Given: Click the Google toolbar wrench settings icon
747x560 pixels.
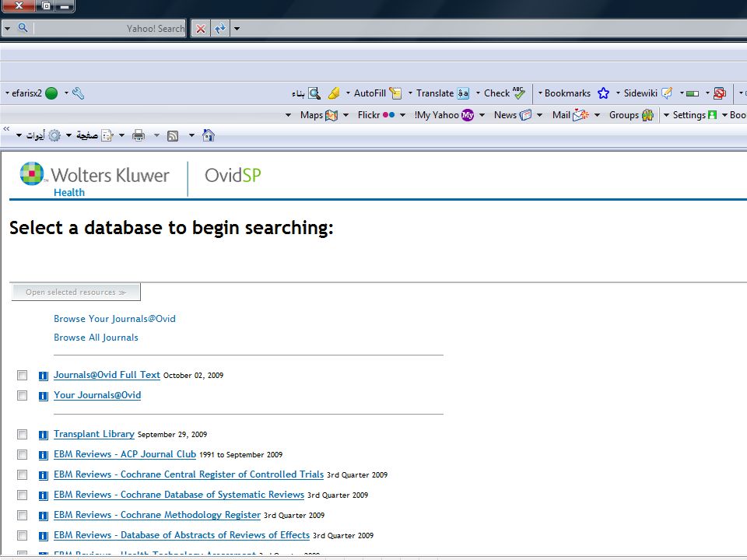Looking at the screenshot, I should [78, 93].
